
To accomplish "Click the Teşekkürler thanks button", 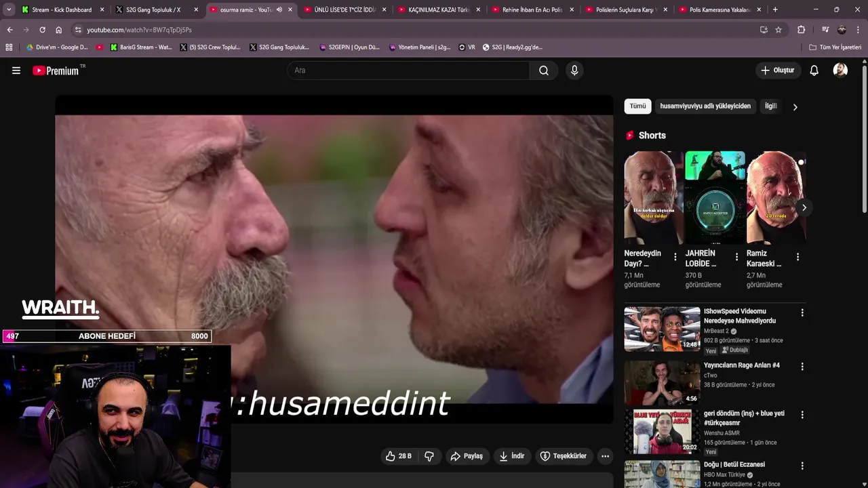I will pyautogui.click(x=563, y=456).
